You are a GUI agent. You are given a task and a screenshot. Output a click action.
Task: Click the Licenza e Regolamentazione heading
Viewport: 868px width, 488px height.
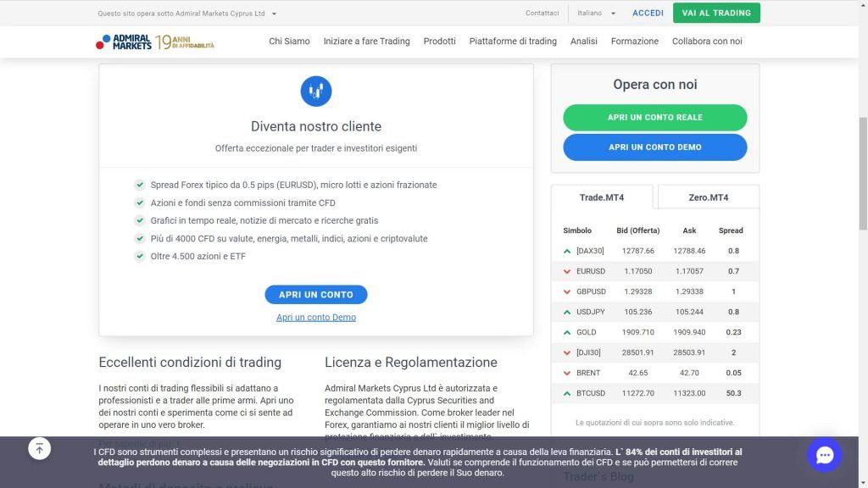[411, 363]
